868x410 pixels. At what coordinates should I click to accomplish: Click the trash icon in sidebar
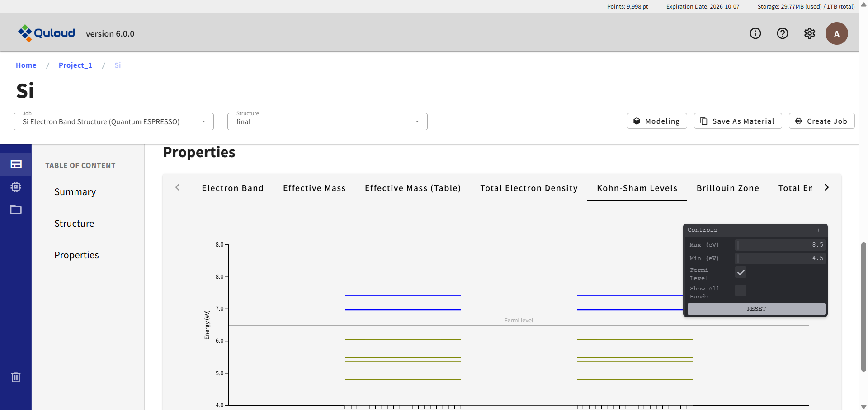point(16,377)
